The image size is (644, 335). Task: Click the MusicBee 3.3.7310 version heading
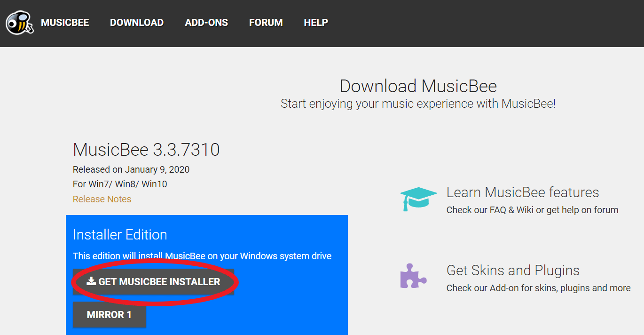coord(146,150)
